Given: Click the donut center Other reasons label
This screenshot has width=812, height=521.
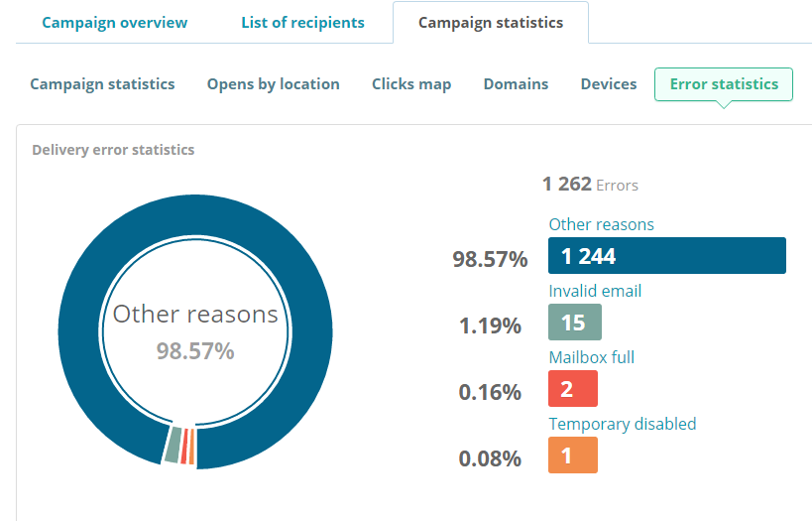Looking at the screenshot, I should click(x=195, y=315).
